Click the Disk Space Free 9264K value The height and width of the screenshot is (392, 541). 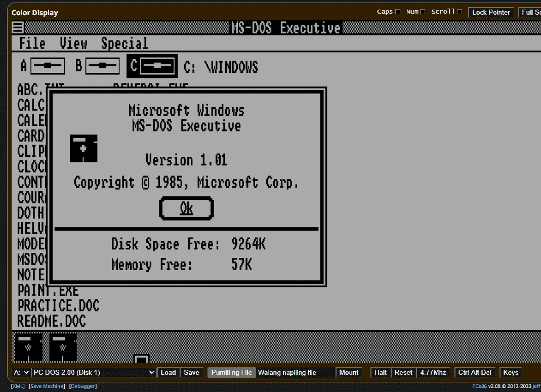pyautogui.click(x=248, y=244)
